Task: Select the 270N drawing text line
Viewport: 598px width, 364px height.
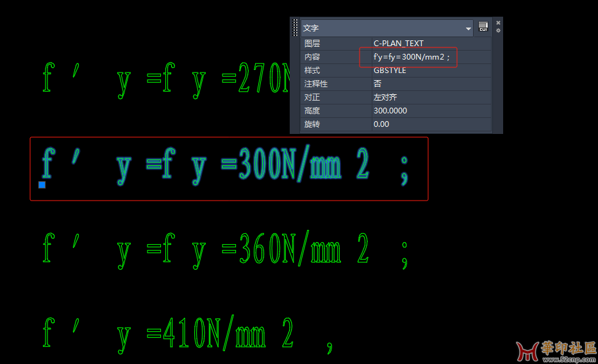Action: coord(166,79)
